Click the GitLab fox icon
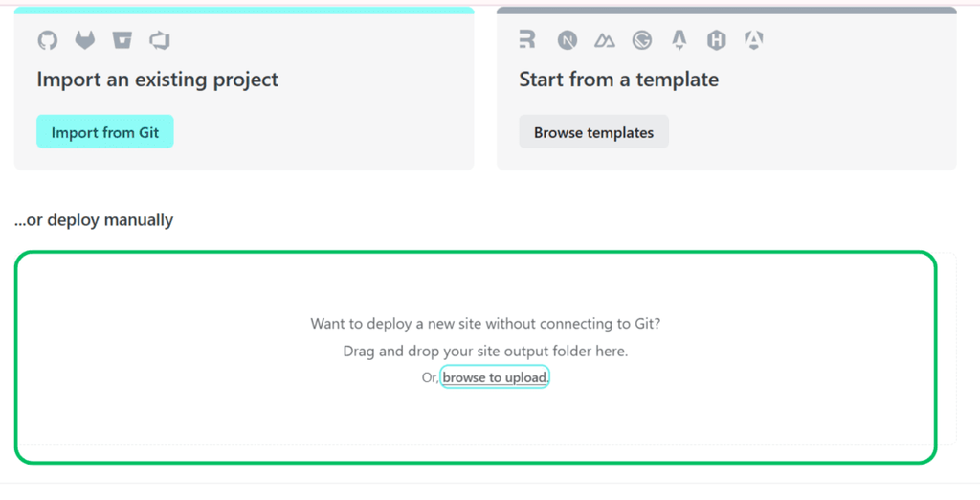 (85, 40)
